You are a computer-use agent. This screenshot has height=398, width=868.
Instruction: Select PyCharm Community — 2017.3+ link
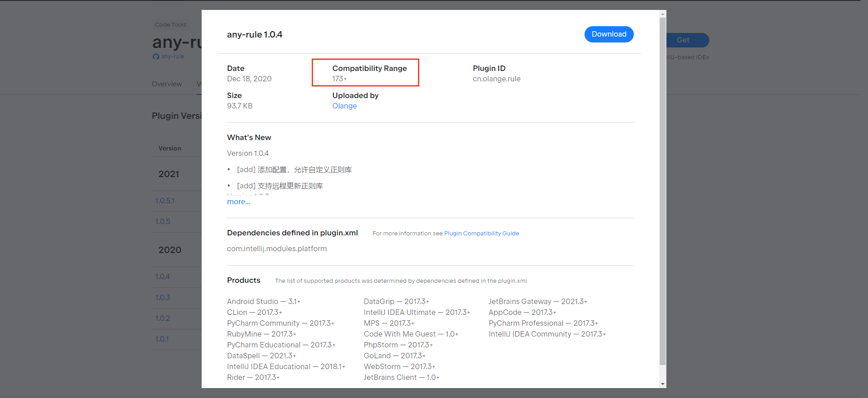click(281, 323)
